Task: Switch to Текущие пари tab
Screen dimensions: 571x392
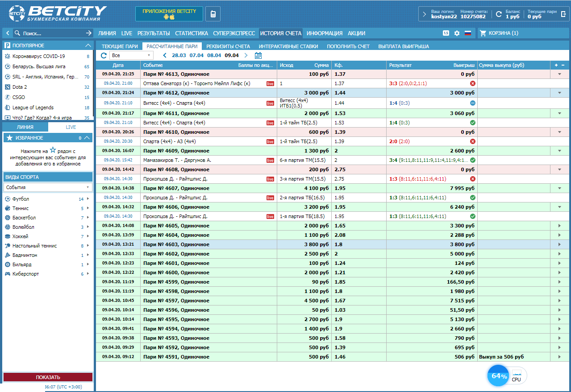Action: pos(120,46)
